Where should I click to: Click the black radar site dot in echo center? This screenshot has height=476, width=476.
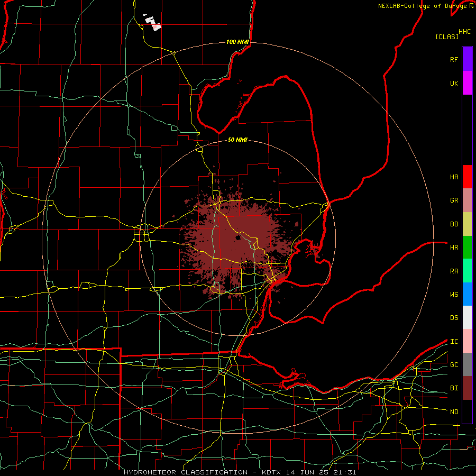(x=238, y=237)
